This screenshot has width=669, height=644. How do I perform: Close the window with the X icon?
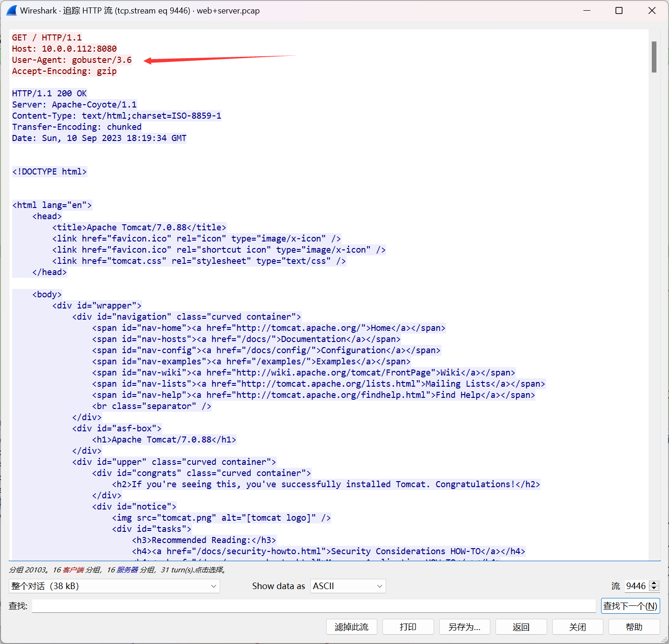[652, 10]
